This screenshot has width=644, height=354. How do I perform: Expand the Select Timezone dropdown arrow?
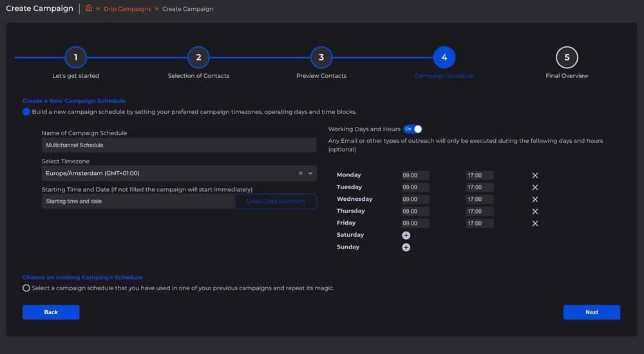[310, 173]
